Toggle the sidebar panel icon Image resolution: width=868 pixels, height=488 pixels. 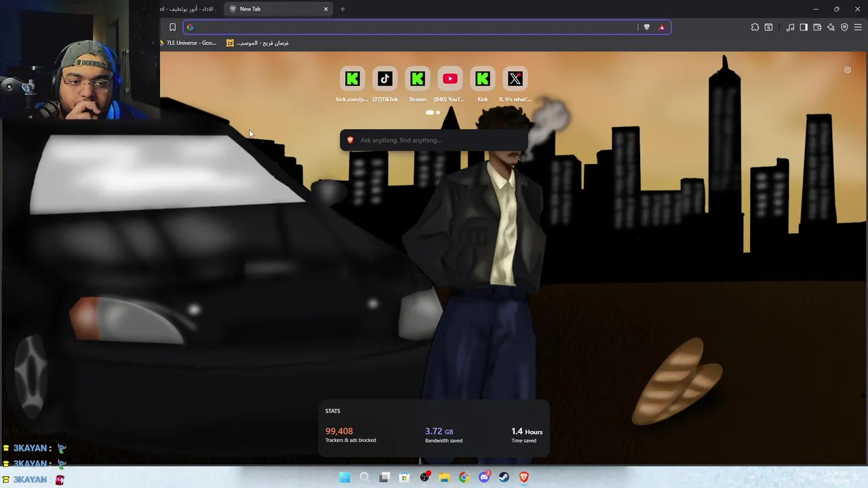(804, 27)
